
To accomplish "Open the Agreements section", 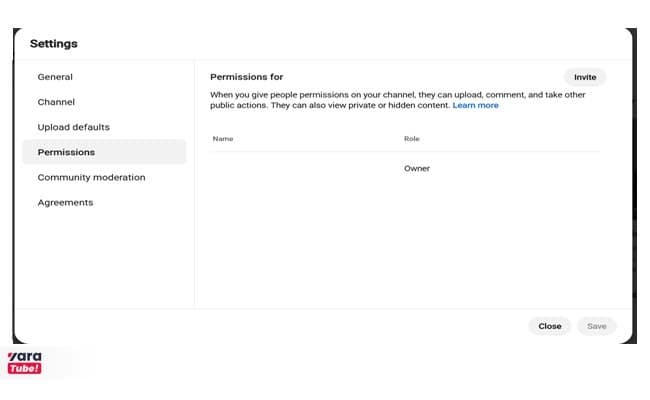I will (x=65, y=203).
